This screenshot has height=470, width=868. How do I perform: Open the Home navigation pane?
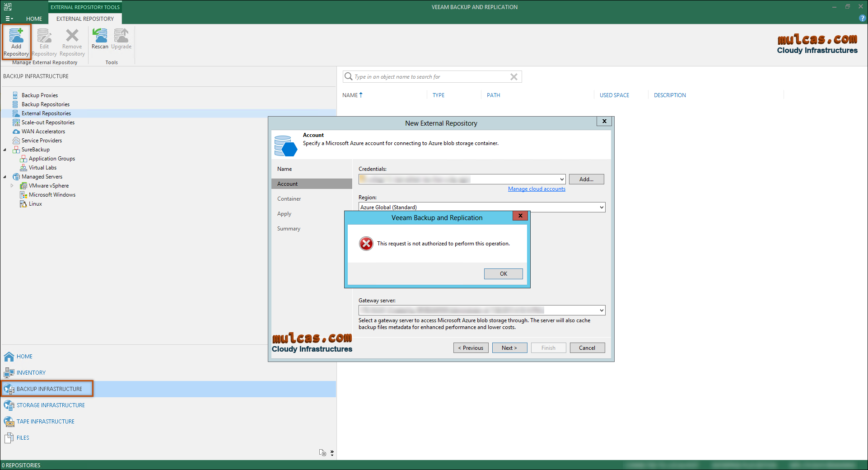point(24,357)
